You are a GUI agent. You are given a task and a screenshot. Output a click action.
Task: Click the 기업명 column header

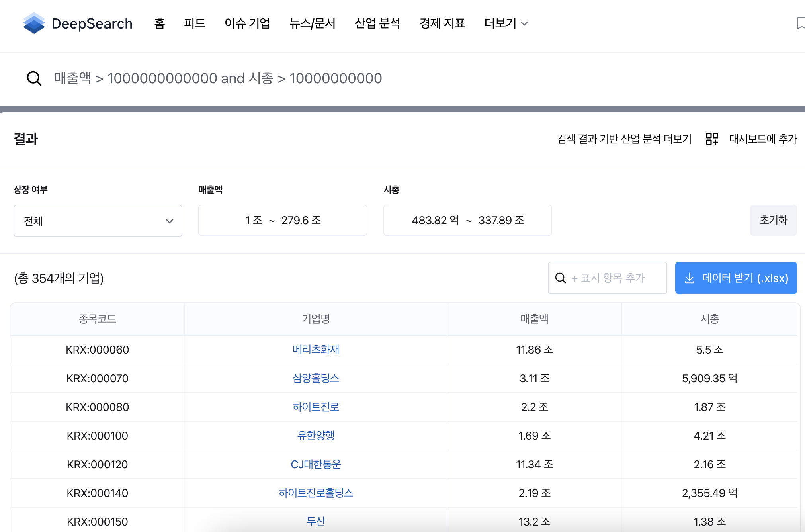(316, 319)
